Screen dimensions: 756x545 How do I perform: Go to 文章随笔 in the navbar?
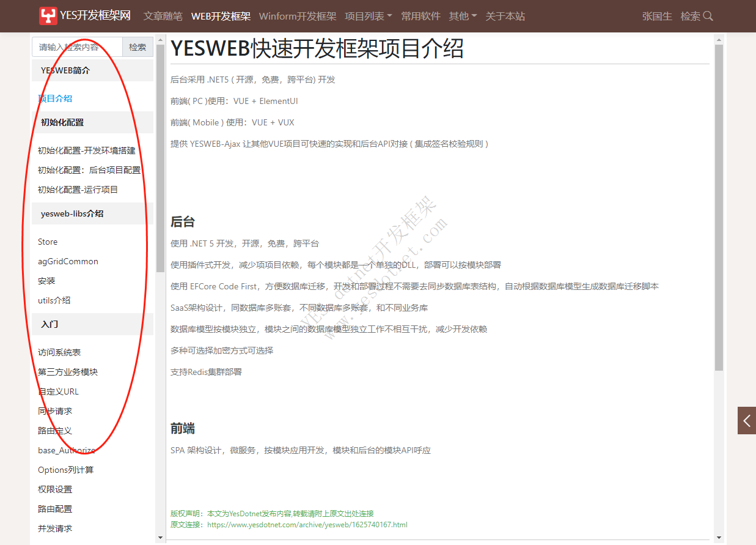tap(163, 17)
